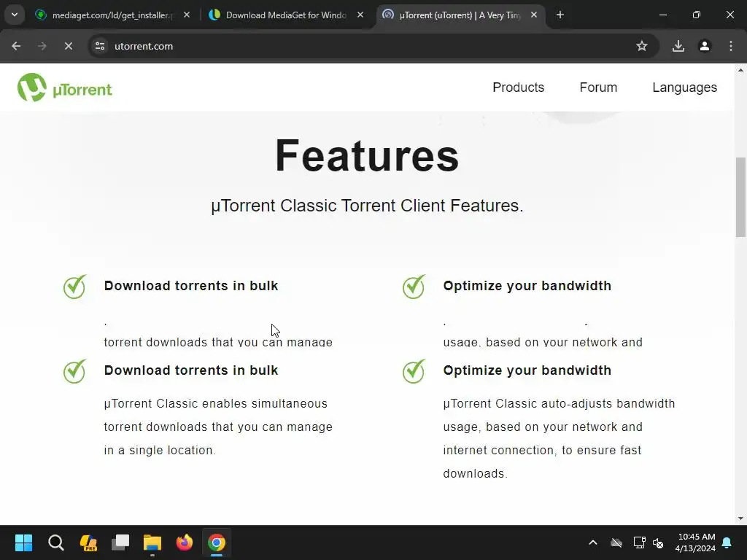Close the mediaget.com installer tab
Screen dimensions: 747x560
(x=187, y=15)
